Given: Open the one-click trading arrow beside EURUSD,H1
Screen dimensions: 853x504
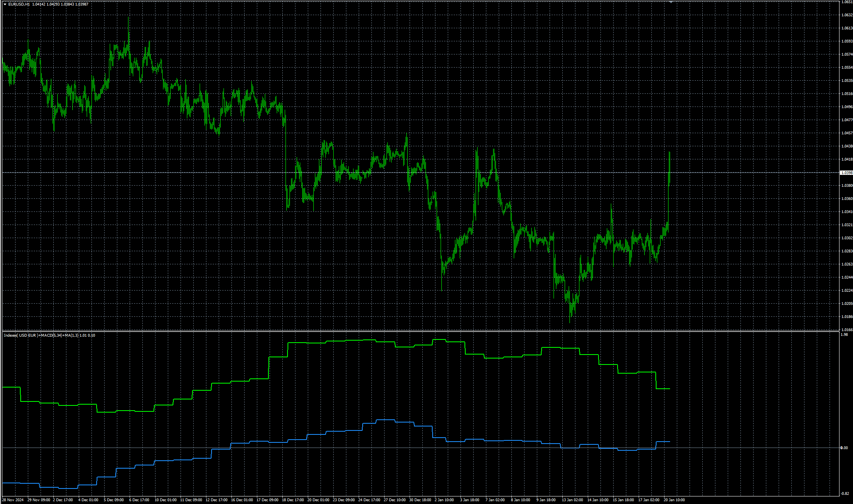Looking at the screenshot, I should [x=5, y=4].
